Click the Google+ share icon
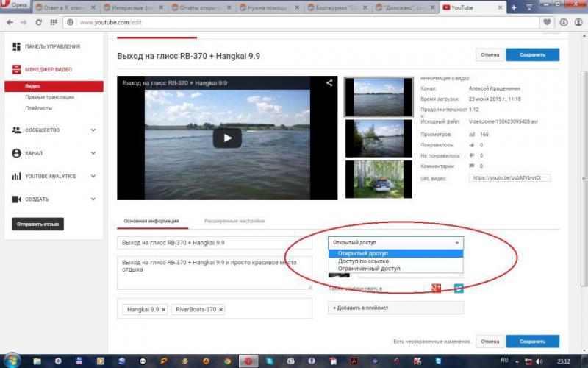The width and height of the screenshot is (588, 368). [436, 288]
